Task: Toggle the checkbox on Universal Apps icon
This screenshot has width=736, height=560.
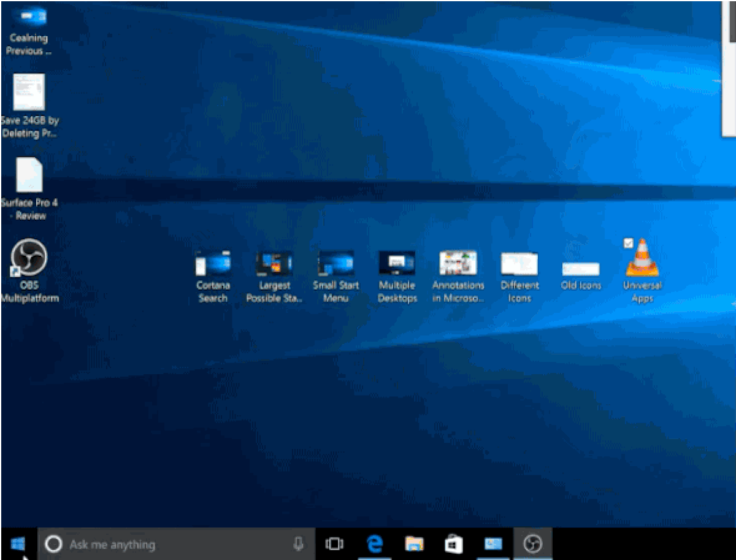Action: [628, 243]
